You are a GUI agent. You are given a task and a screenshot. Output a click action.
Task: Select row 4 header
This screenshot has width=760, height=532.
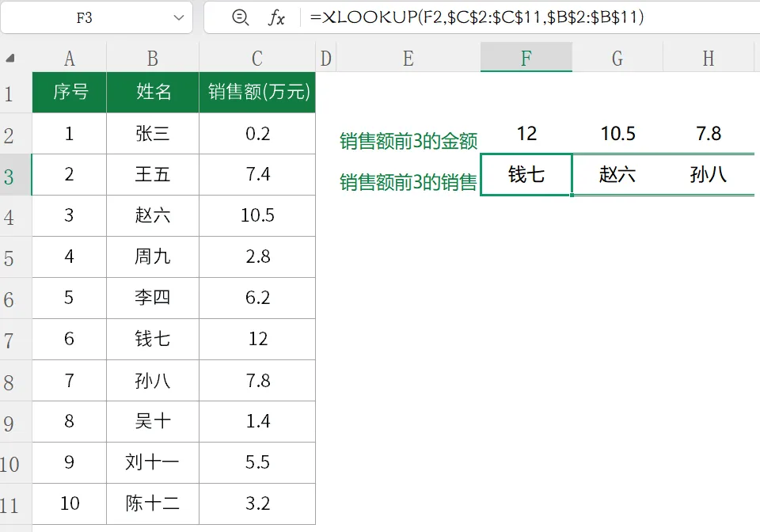[x=16, y=216]
